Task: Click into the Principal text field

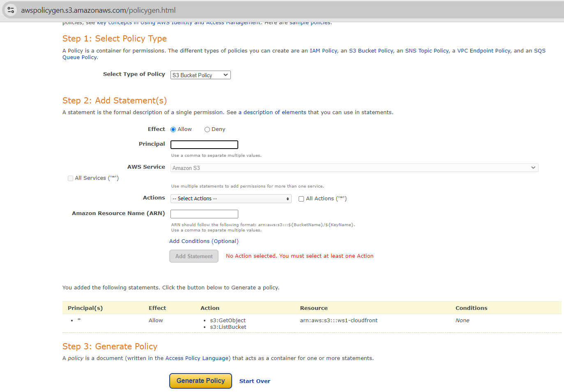Action: coord(204,145)
